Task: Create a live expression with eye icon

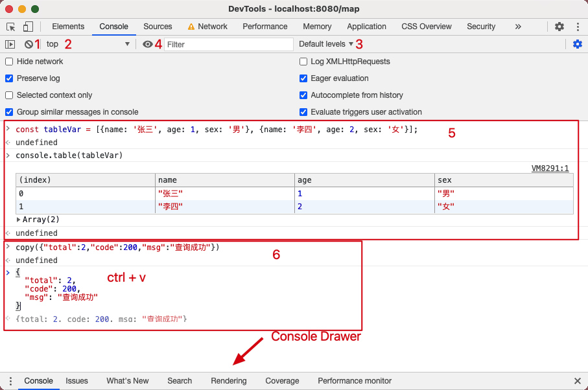Action: tap(148, 44)
